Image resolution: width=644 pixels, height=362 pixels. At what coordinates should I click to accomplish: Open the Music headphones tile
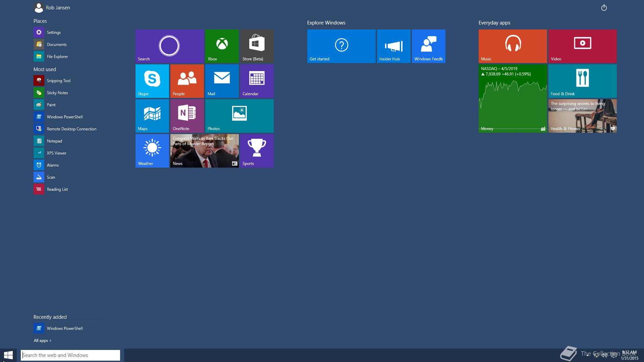[x=513, y=46]
